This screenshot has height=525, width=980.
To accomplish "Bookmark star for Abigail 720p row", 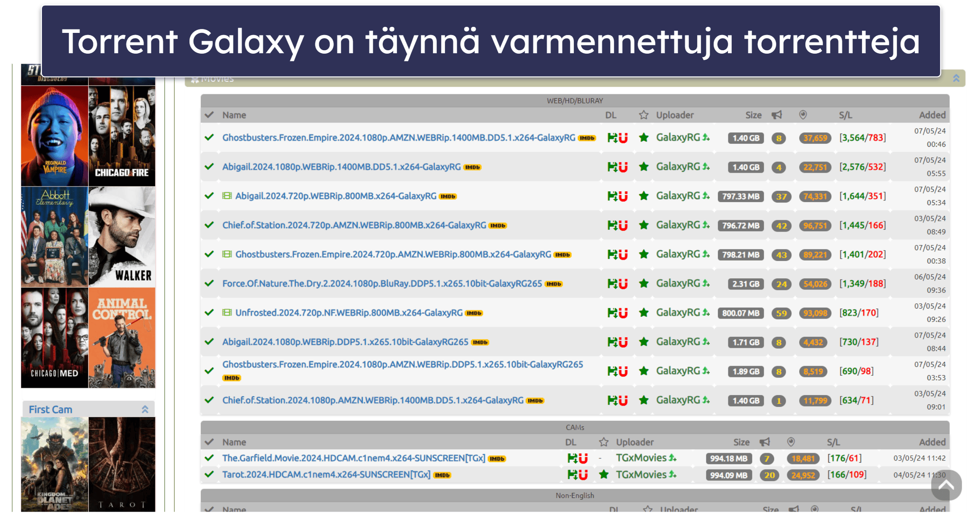I will [644, 196].
